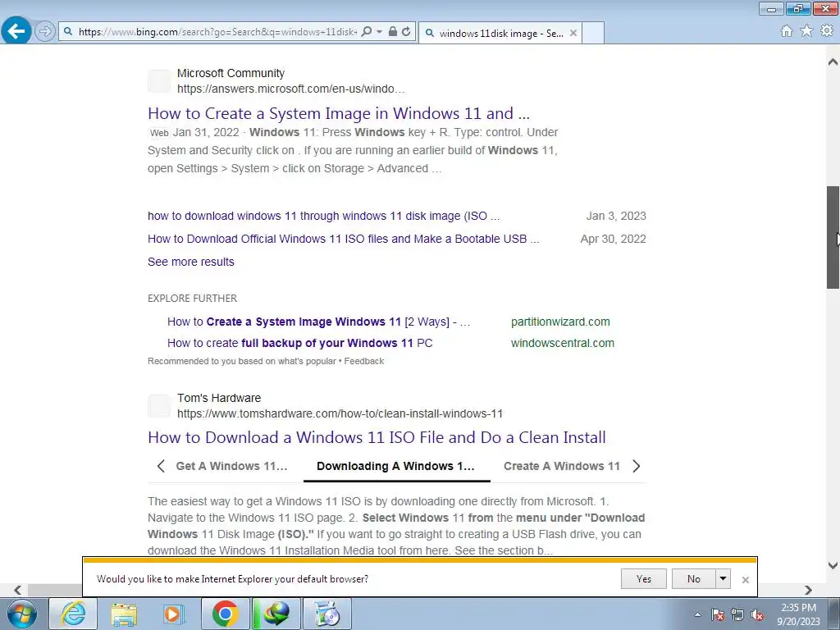
Task: Click the search magnifier in address bar
Action: click(x=367, y=32)
